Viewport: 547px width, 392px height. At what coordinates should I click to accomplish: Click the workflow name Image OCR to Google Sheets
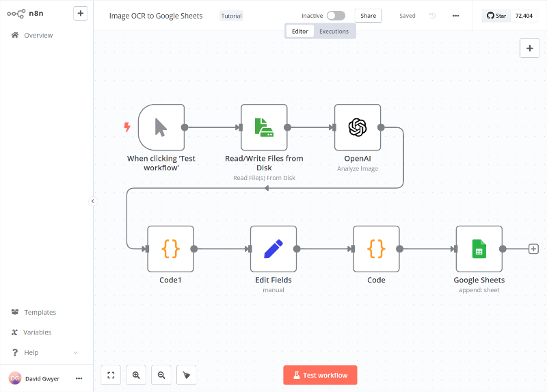pos(156,16)
